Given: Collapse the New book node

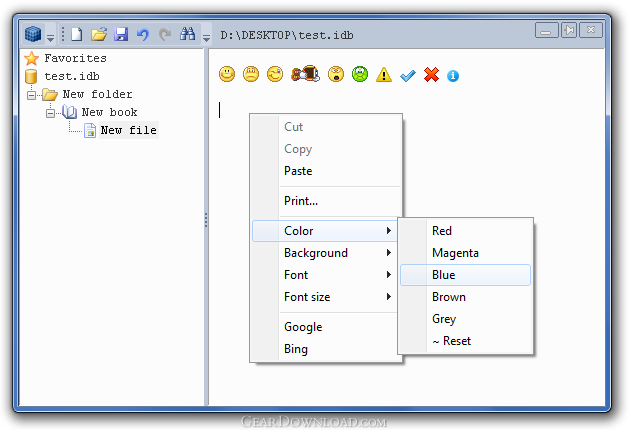Looking at the screenshot, I should coord(50,113).
